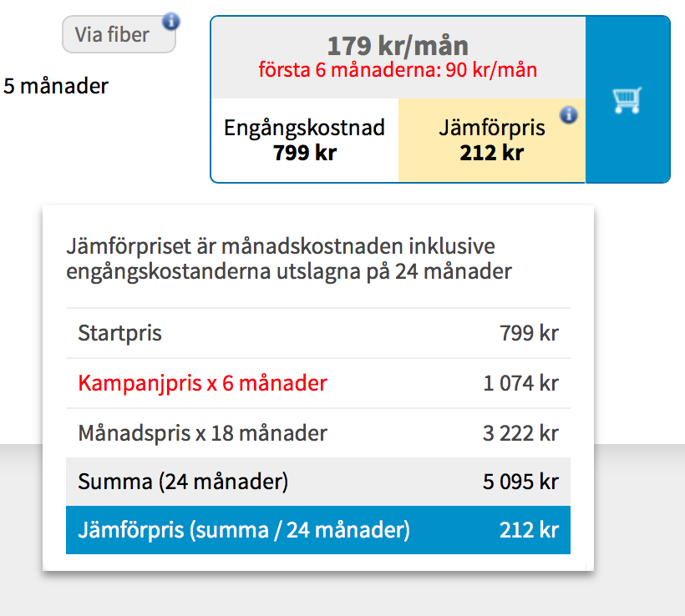Click the yellow Jämförpris 212 kr cell
Image resolution: width=685 pixels, height=616 pixels.
[x=491, y=140]
